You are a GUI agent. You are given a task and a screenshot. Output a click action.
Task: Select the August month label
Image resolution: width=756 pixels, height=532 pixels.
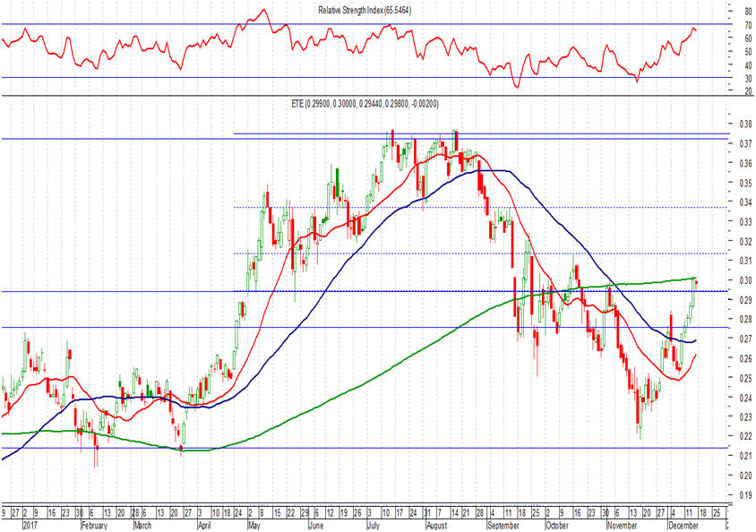(x=437, y=525)
